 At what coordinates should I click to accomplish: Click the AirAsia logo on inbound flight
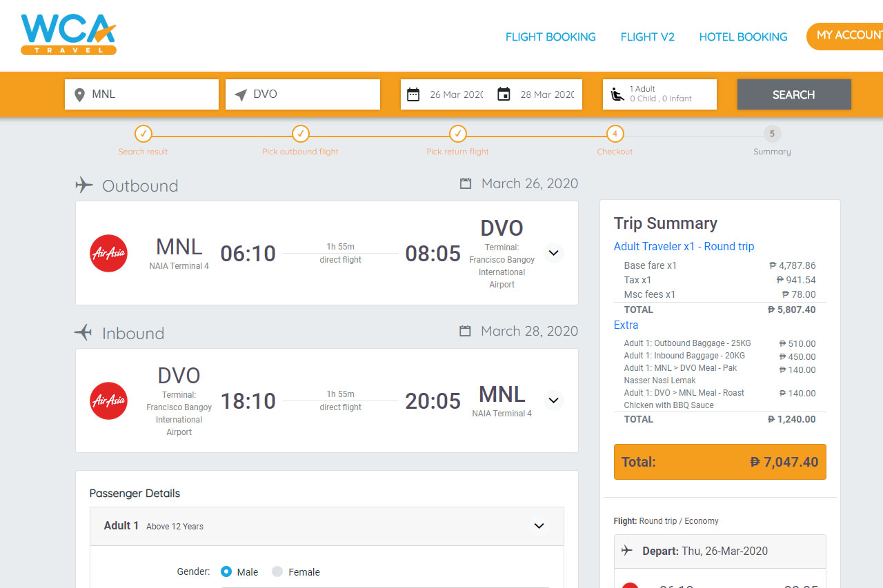click(x=109, y=401)
